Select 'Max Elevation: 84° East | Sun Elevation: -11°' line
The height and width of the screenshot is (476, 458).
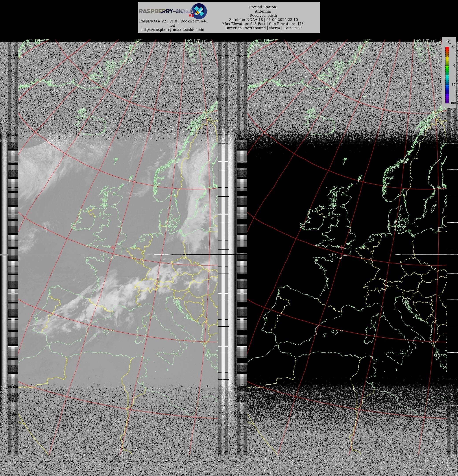click(x=263, y=24)
